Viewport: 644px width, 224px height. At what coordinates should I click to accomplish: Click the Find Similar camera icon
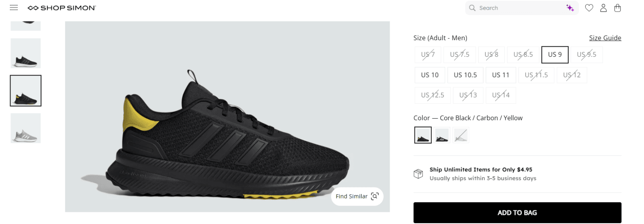[375, 196]
